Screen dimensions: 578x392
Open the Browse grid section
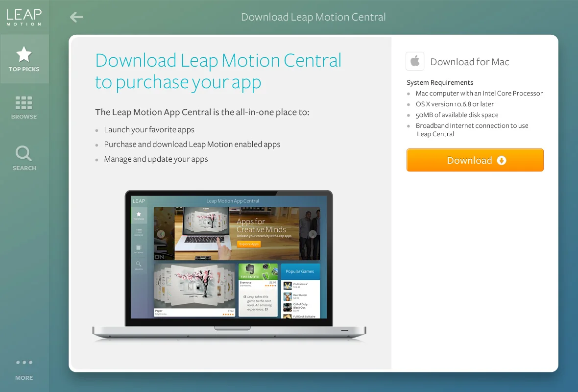click(24, 108)
